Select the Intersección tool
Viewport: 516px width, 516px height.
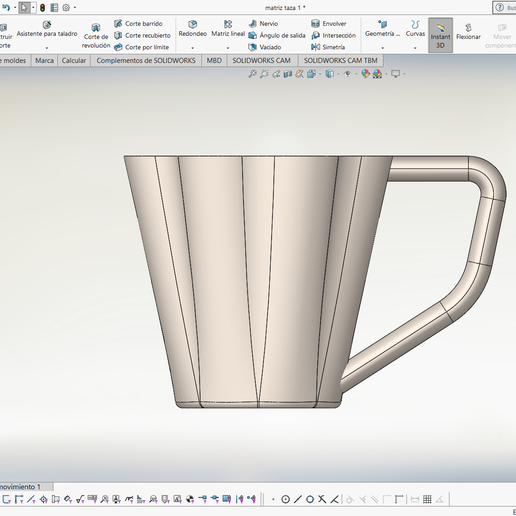(333, 35)
